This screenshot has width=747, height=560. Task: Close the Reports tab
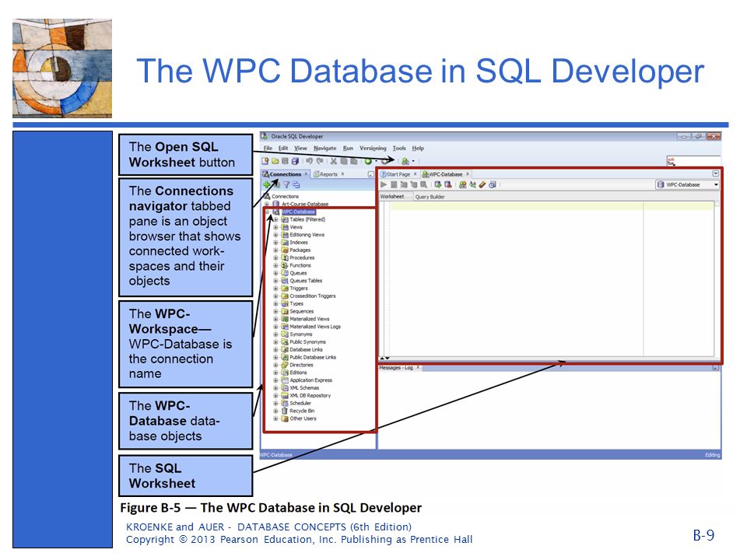click(342, 173)
